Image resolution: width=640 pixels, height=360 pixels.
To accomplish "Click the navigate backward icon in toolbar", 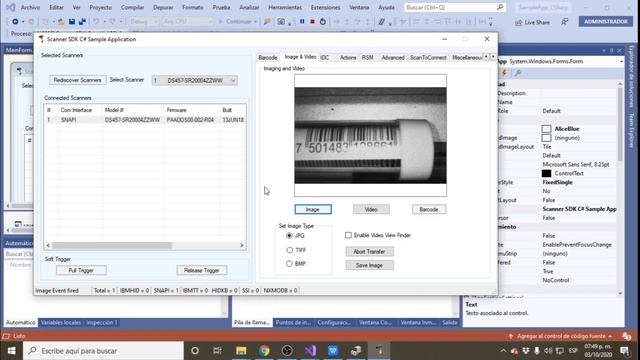I will [15, 22].
